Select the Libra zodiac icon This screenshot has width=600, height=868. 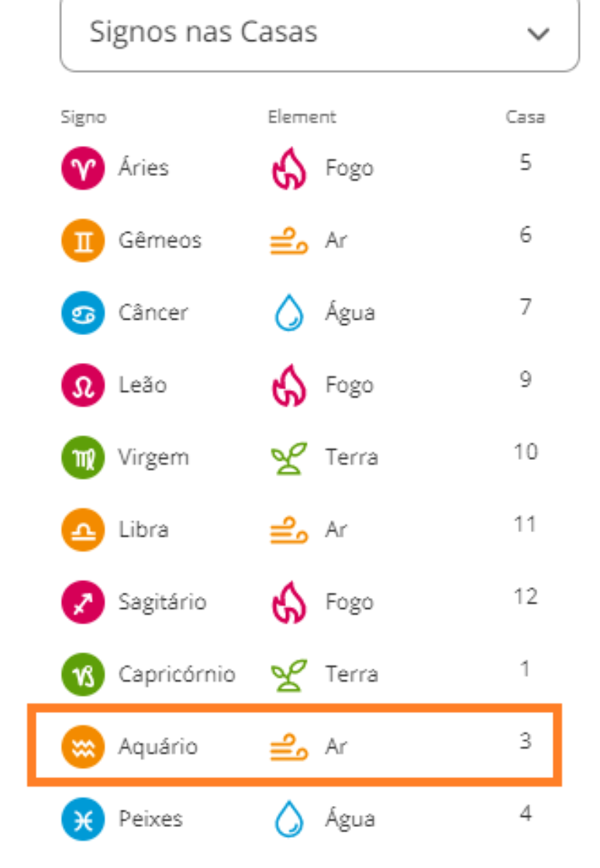click(82, 530)
